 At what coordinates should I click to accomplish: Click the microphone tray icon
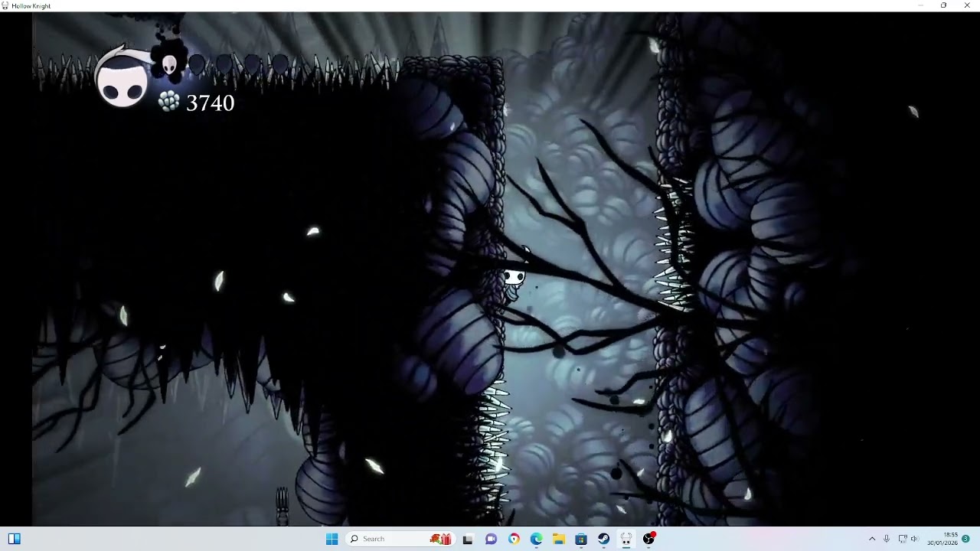pyautogui.click(x=887, y=539)
